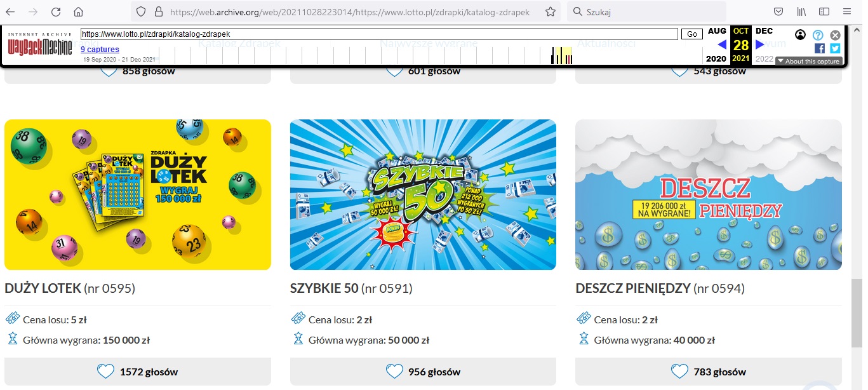Open Wayback Machine help question icon
The image size is (868, 390).
818,35
